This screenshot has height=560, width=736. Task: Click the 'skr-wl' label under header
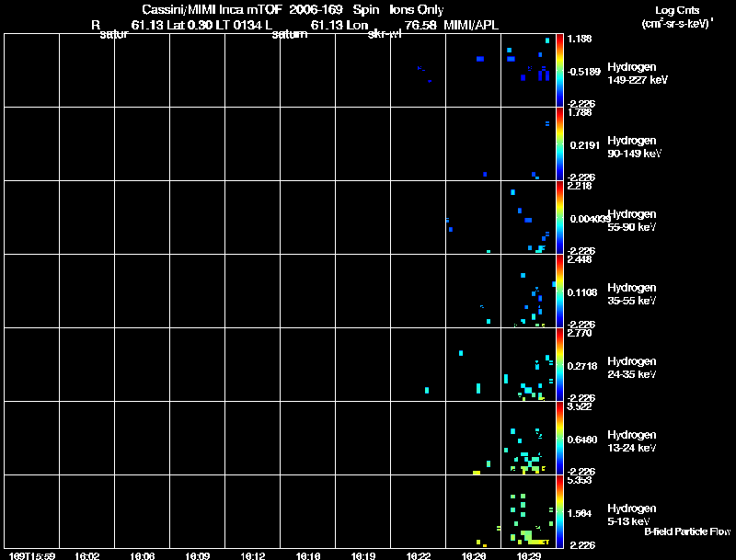[x=385, y=35]
